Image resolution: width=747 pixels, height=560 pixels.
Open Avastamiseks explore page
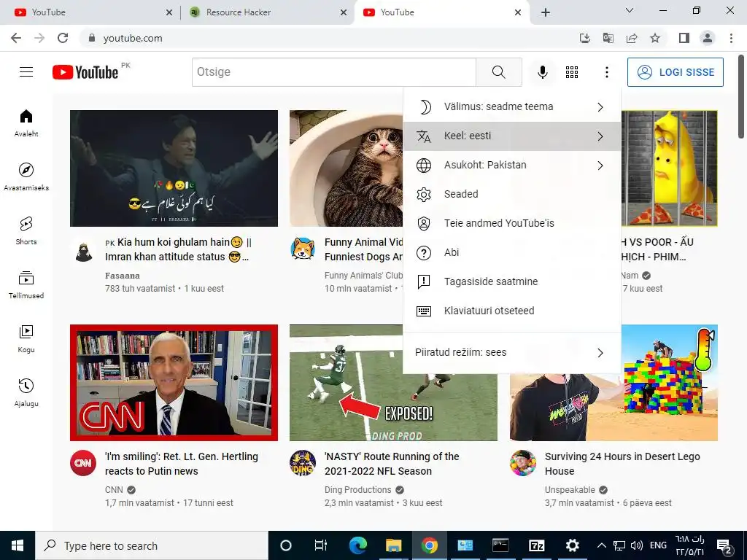coord(26,177)
